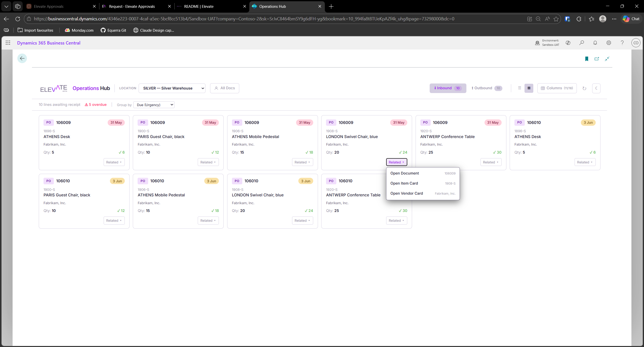Expand Related on PO 106009 ANTWERP Conference Table card
Screen dimensions: 644x347
pos(491,162)
